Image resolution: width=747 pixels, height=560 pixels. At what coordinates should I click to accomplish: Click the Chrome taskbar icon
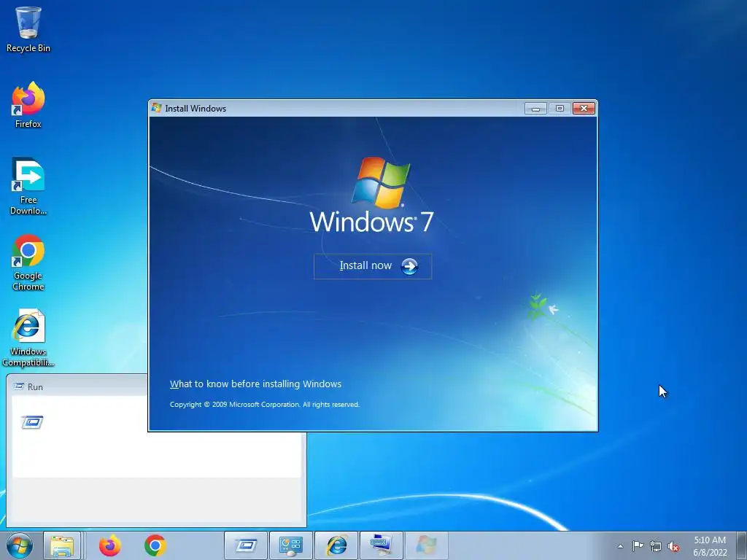(x=155, y=545)
